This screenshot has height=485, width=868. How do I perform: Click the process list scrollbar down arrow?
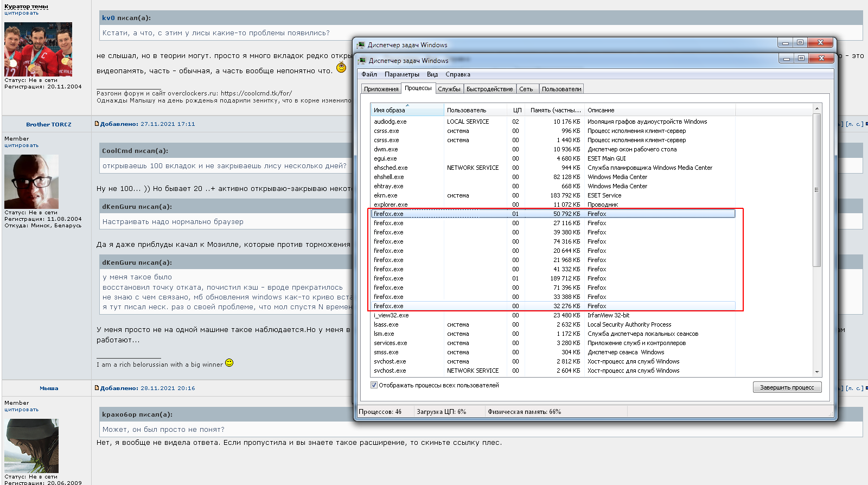point(817,372)
